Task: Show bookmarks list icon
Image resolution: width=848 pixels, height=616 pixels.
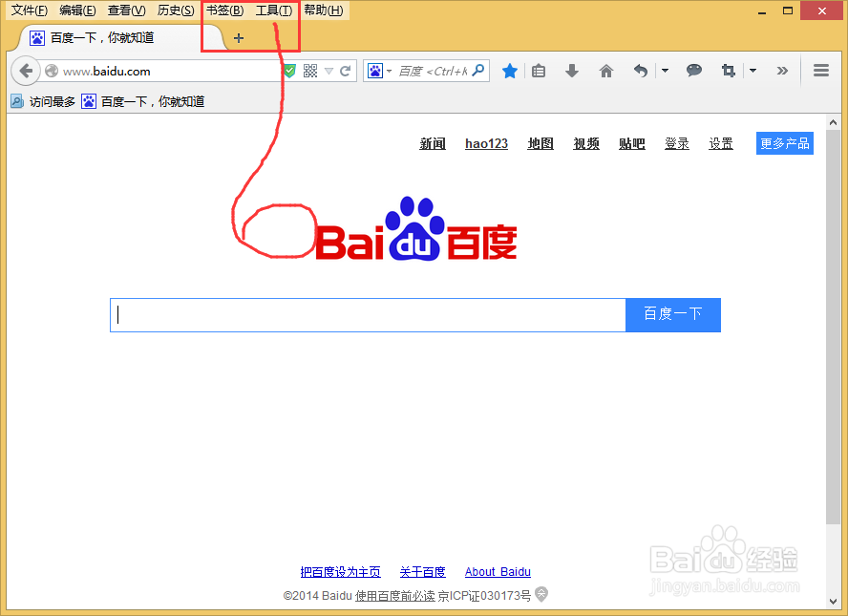Action: 539,71
